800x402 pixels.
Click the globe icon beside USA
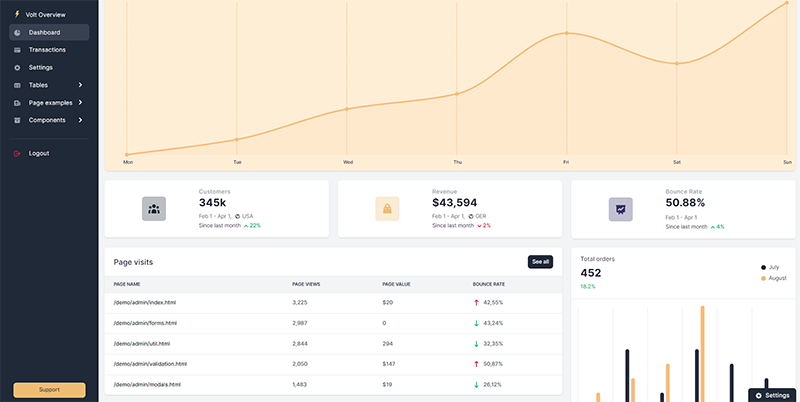coord(238,216)
